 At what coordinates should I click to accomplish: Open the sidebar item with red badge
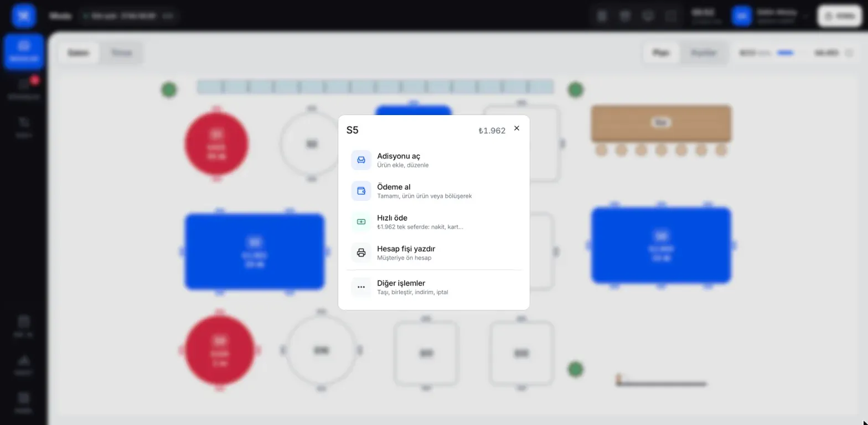(24, 89)
